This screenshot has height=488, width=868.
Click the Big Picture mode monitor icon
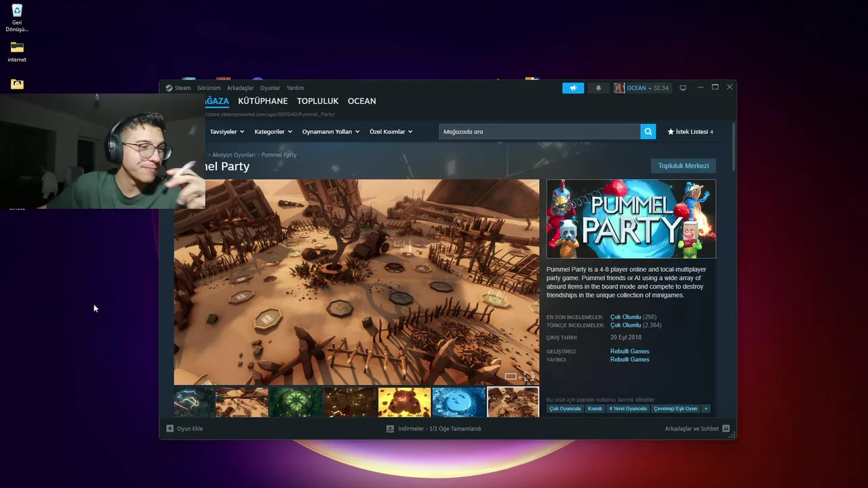click(683, 88)
